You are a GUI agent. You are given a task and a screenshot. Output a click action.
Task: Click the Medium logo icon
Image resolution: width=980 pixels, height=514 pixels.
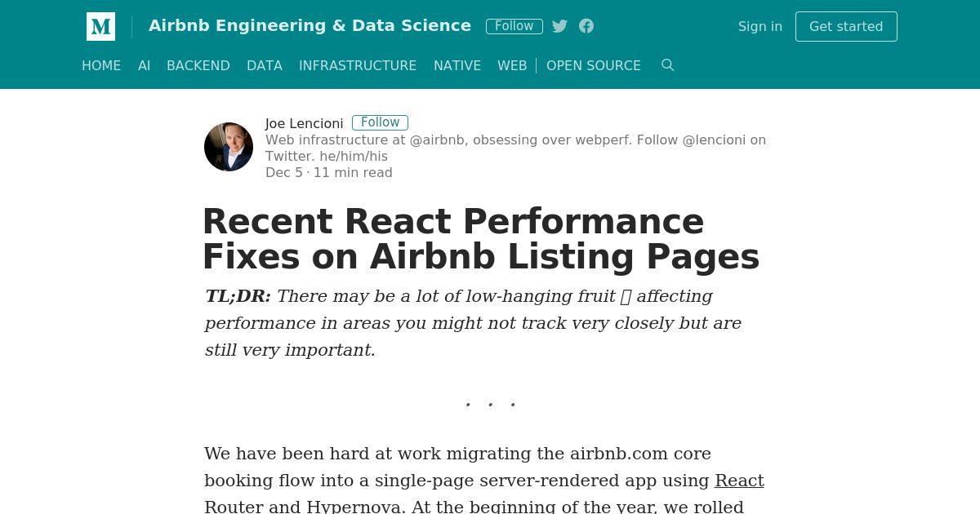pyautogui.click(x=100, y=26)
